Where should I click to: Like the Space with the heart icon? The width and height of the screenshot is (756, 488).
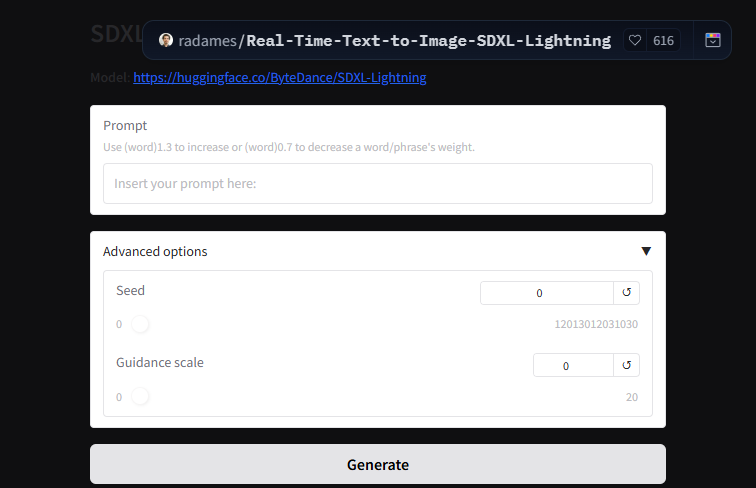(x=635, y=41)
